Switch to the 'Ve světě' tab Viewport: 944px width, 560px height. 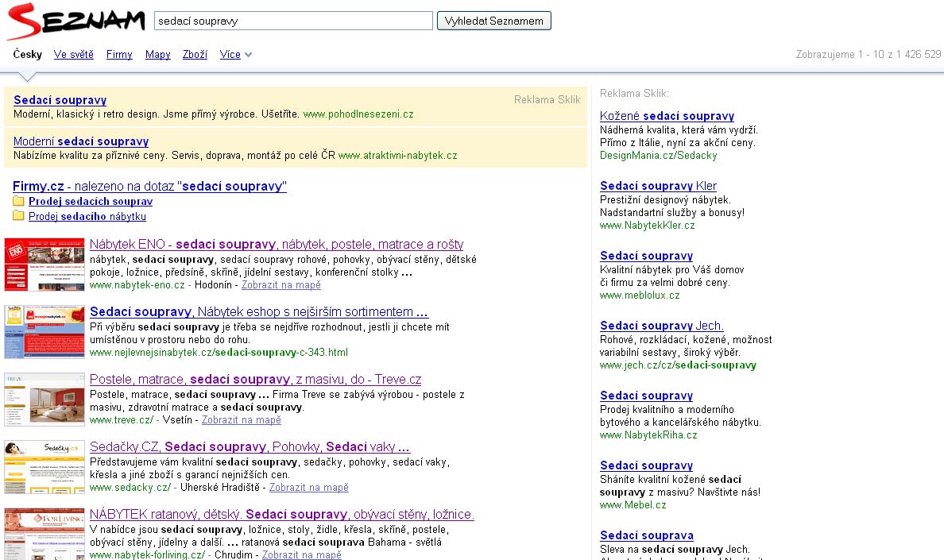pyautogui.click(x=73, y=54)
